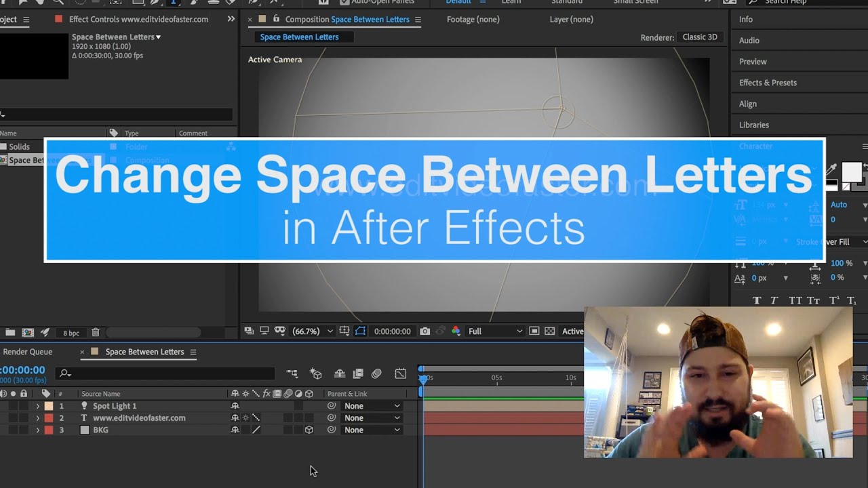Switch to the Effect Controls tab

click(138, 20)
